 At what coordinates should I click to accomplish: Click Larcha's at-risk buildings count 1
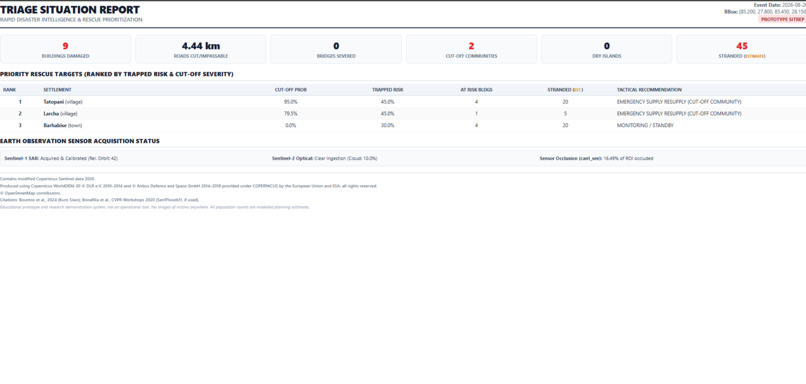click(477, 114)
